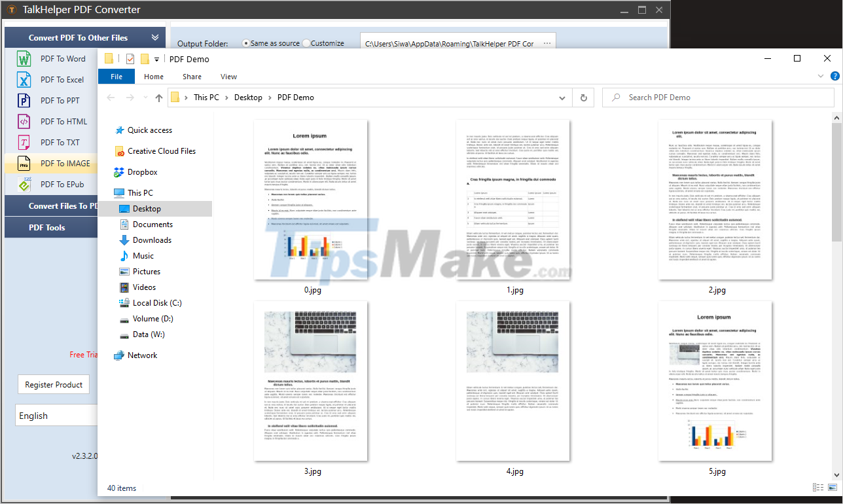Click the refresh icon in Explorer address bar

click(583, 97)
